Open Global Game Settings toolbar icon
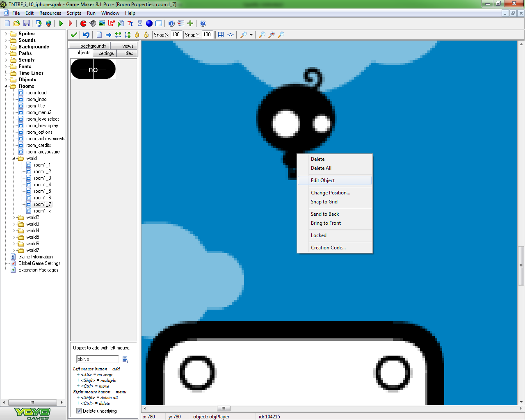 [181, 23]
